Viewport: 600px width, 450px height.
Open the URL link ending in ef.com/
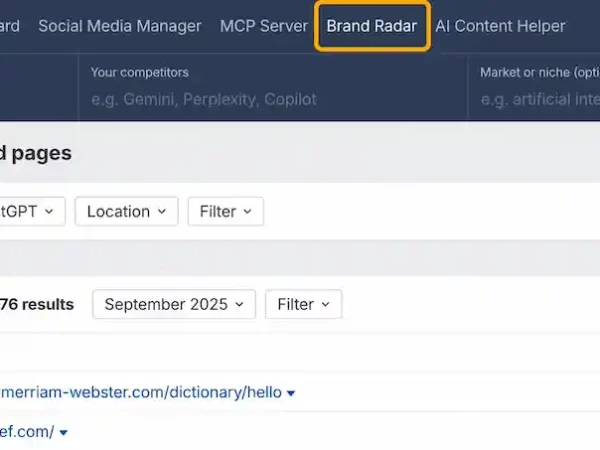pyautogui.click(x=26, y=432)
